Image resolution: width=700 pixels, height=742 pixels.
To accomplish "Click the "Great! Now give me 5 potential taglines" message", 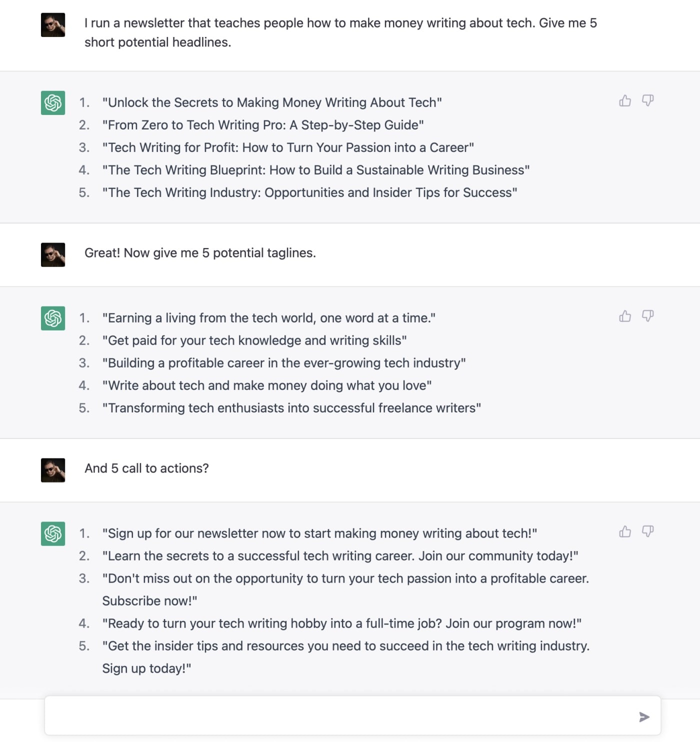I will click(200, 253).
